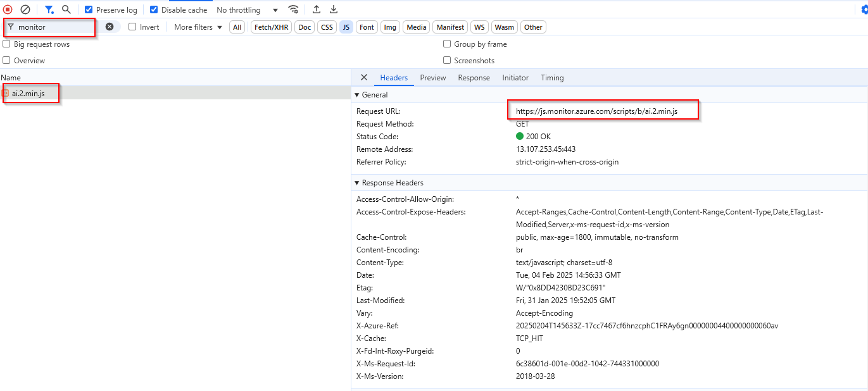Open the Timing tab

pos(552,78)
